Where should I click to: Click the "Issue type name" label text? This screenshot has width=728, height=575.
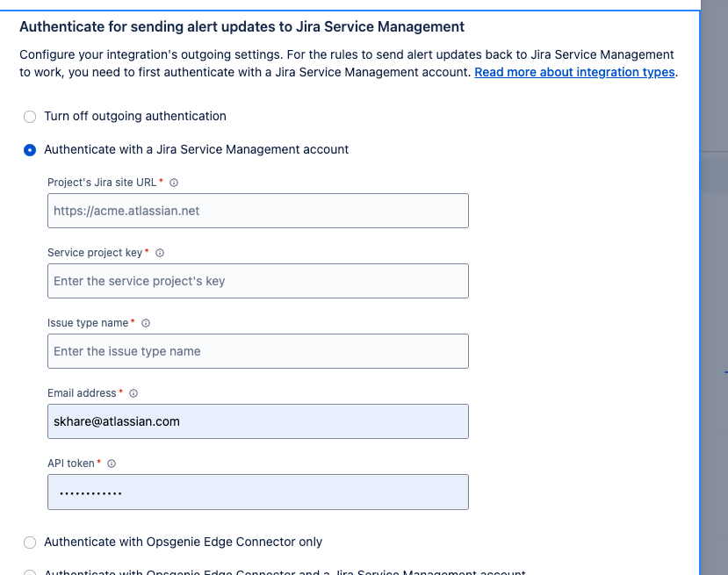(x=88, y=323)
